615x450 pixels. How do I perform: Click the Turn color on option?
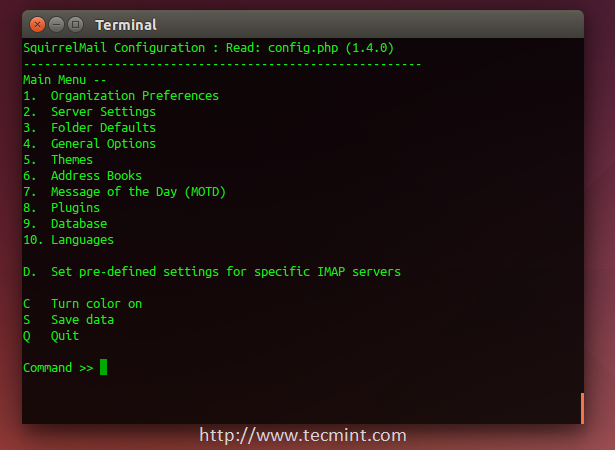point(96,304)
